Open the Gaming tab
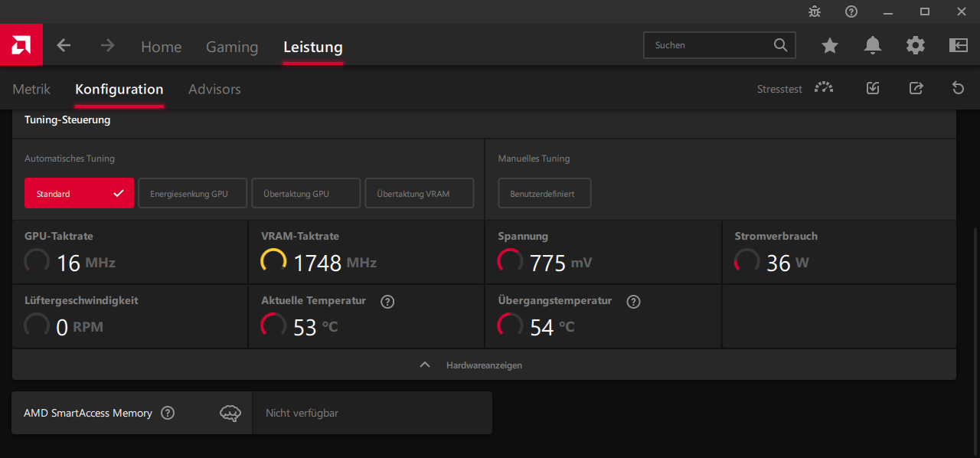This screenshot has width=980, height=458. [232, 47]
